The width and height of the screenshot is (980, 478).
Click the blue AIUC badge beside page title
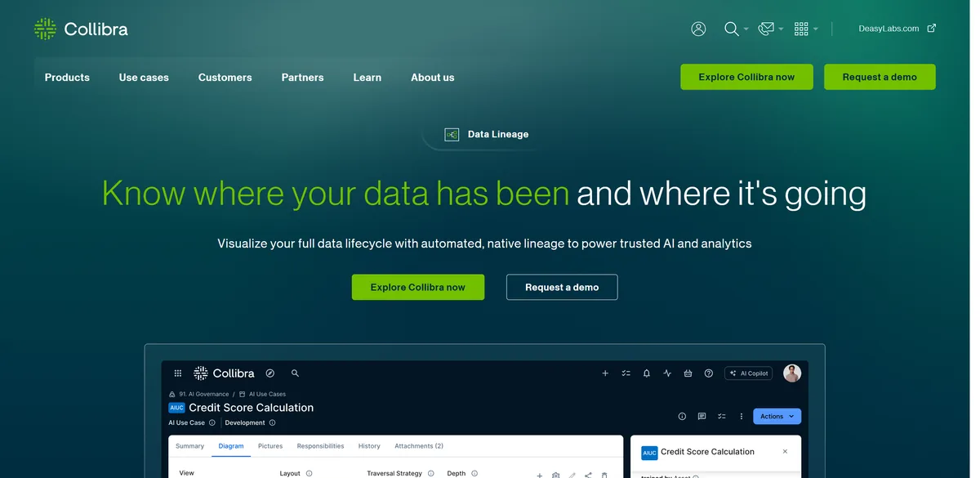(176, 408)
